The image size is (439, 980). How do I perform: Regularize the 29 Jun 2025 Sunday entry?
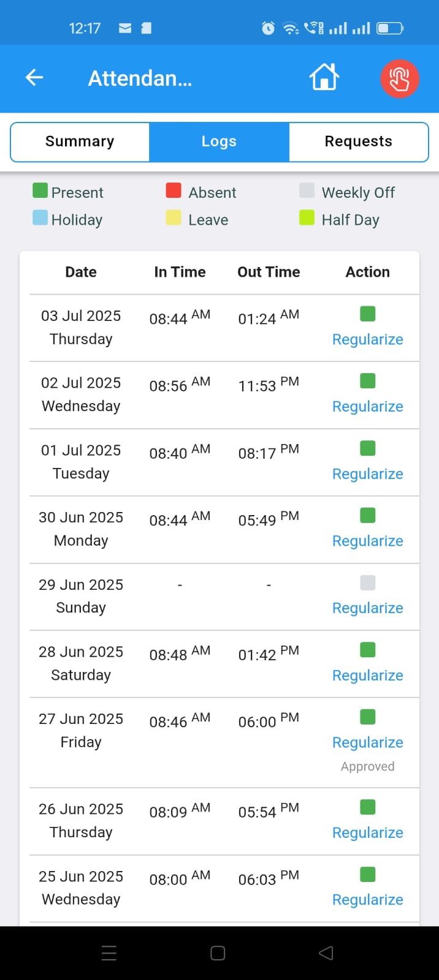[367, 608]
